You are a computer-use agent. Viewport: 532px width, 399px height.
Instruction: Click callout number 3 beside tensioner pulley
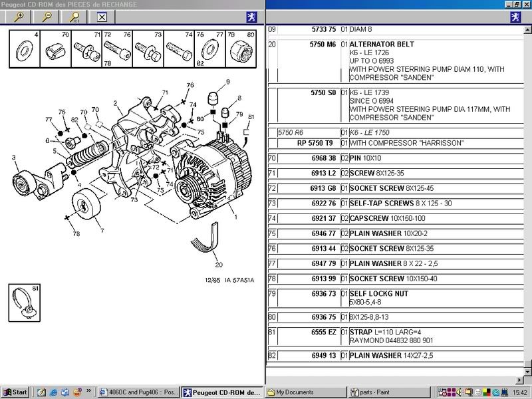click(x=13, y=157)
